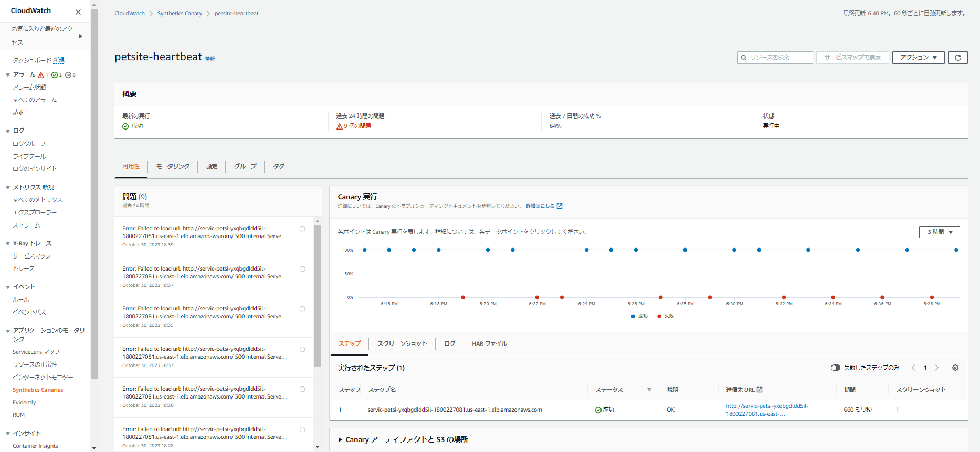
Task: Select the issue dated 18:33 radio
Action: (302, 349)
